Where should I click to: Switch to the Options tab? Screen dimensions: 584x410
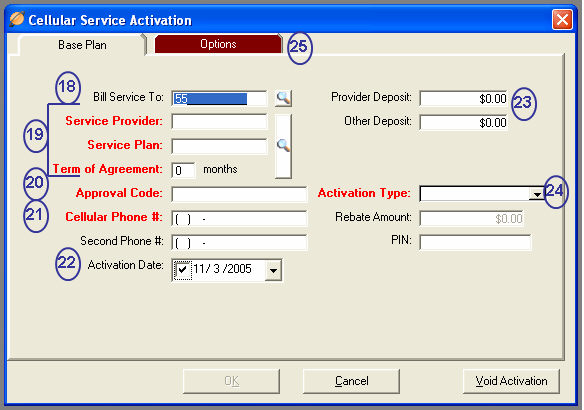pos(218,44)
